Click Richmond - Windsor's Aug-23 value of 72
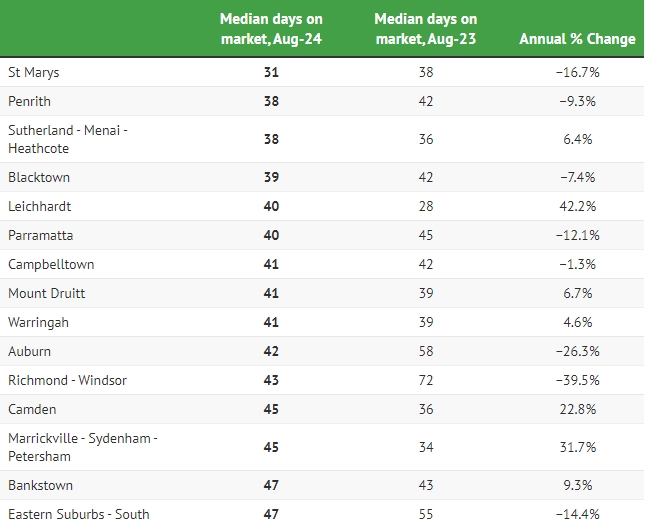 click(x=426, y=380)
